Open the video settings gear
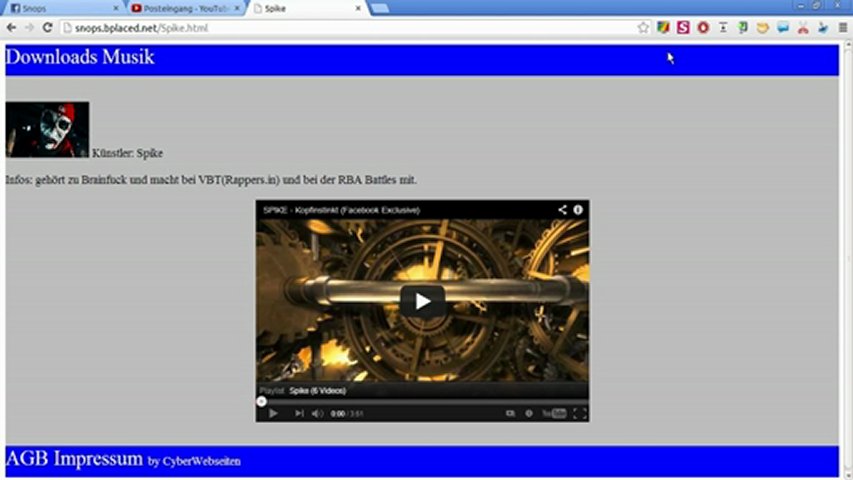Screen dimensions: 853x480 point(529,413)
